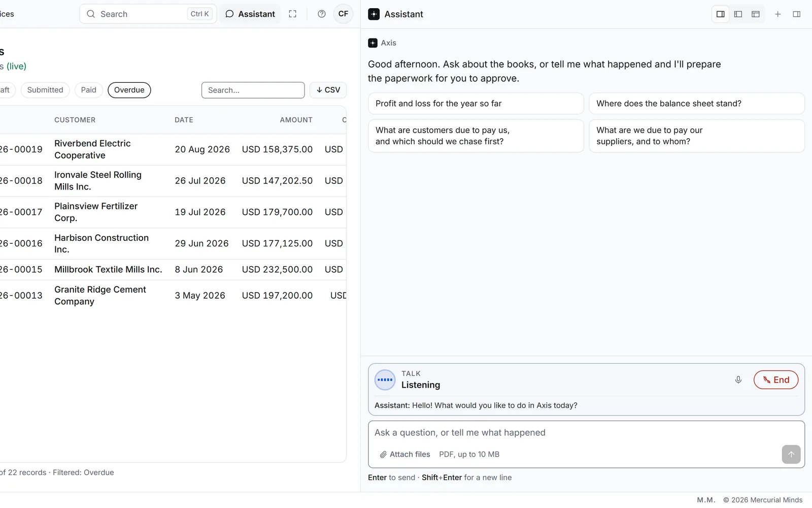Click amount USD 232,500.00
The width and height of the screenshot is (812, 508).
tap(277, 270)
